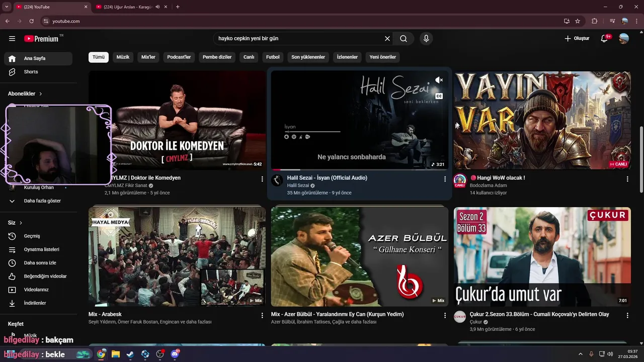Select the Podcast'ler filter chip

(x=179, y=57)
